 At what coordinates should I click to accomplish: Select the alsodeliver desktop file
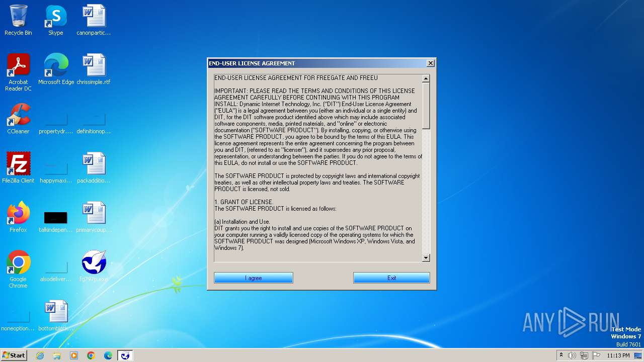click(x=55, y=270)
